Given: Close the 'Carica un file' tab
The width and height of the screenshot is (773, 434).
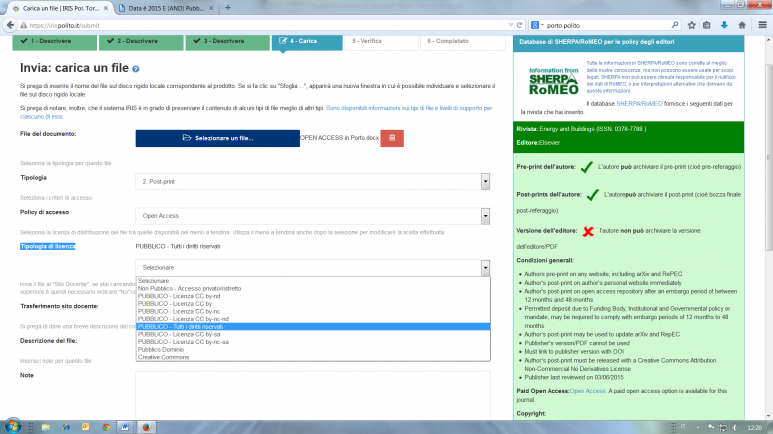Looking at the screenshot, I should [x=105, y=8].
